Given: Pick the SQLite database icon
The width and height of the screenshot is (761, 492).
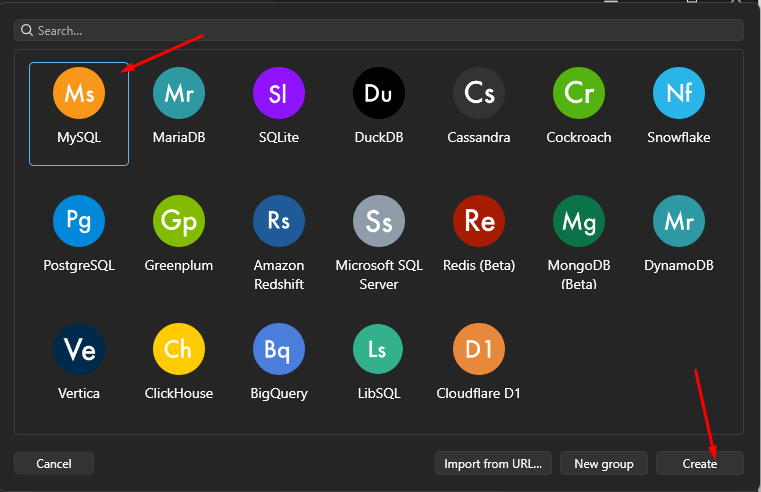Looking at the screenshot, I should (x=279, y=93).
